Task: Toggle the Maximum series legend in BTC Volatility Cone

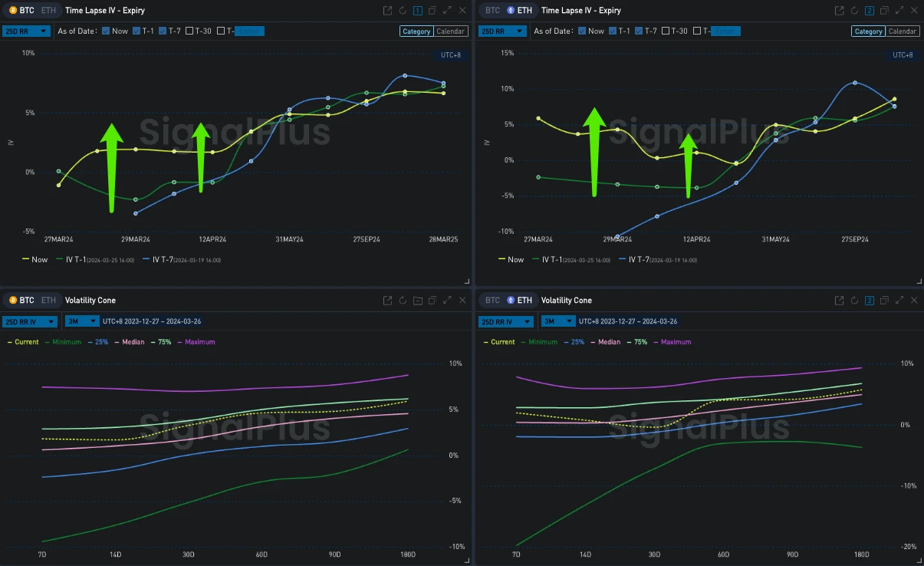Action: (196, 342)
